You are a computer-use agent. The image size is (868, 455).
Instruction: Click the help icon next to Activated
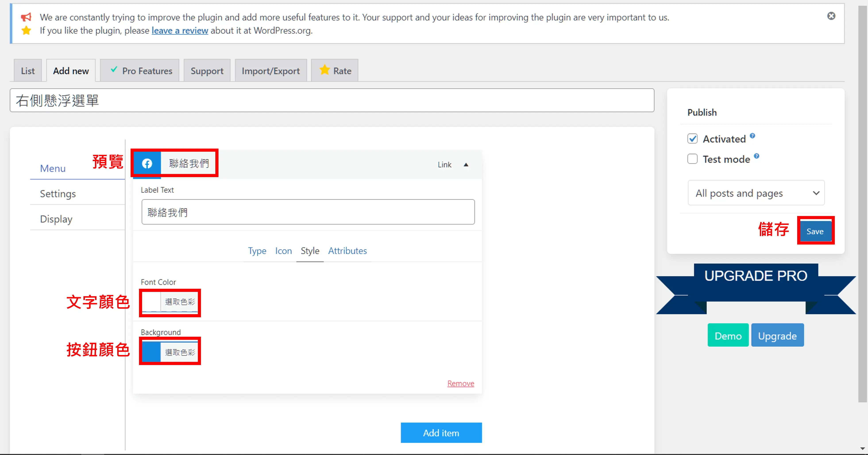[752, 136]
